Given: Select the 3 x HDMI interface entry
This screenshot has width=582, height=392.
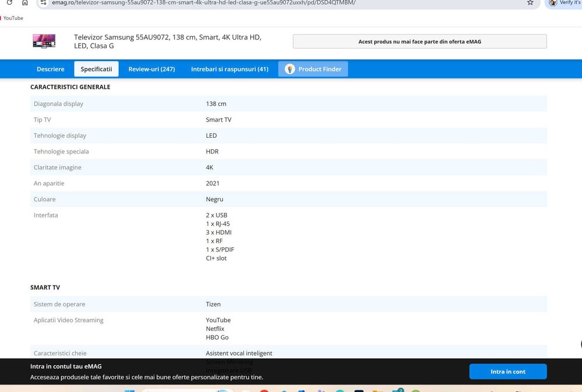Looking at the screenshot, I should [219, 233].
